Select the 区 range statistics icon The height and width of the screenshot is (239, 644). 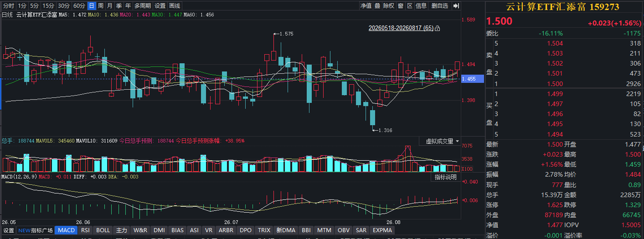coord(409,5)
